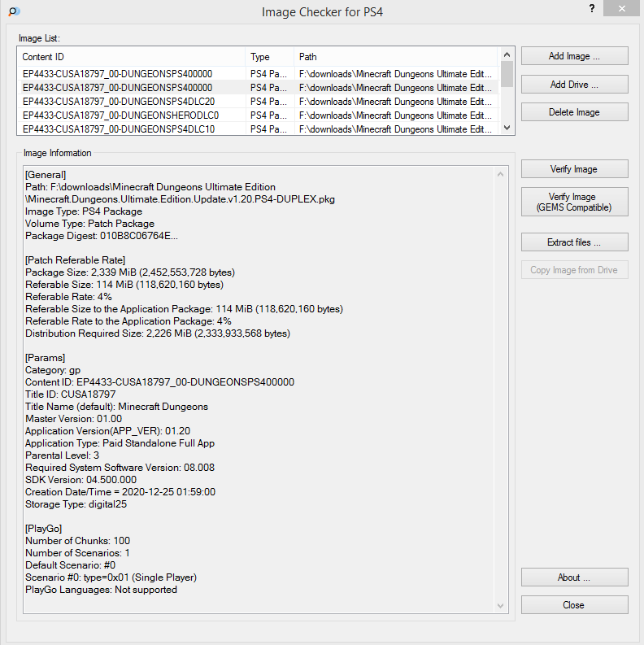The width and height of the screenshot is (644, 645).
Task: Click the PlayGo Languages: Not supported line
Action: (101, 590)
